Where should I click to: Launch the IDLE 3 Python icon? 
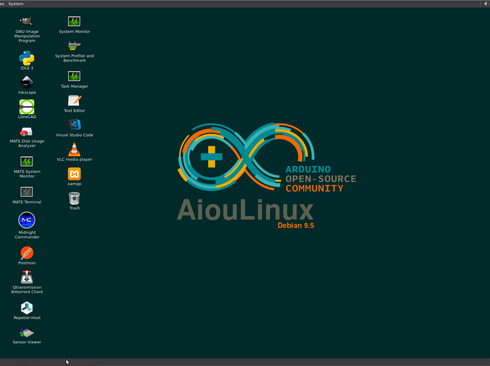[x=27, y=58]
